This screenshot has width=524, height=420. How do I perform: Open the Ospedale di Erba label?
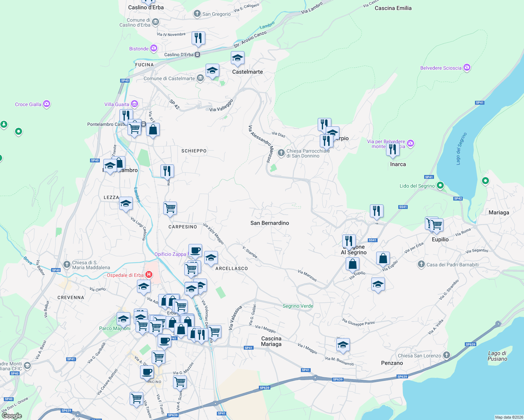click(126, 275)
